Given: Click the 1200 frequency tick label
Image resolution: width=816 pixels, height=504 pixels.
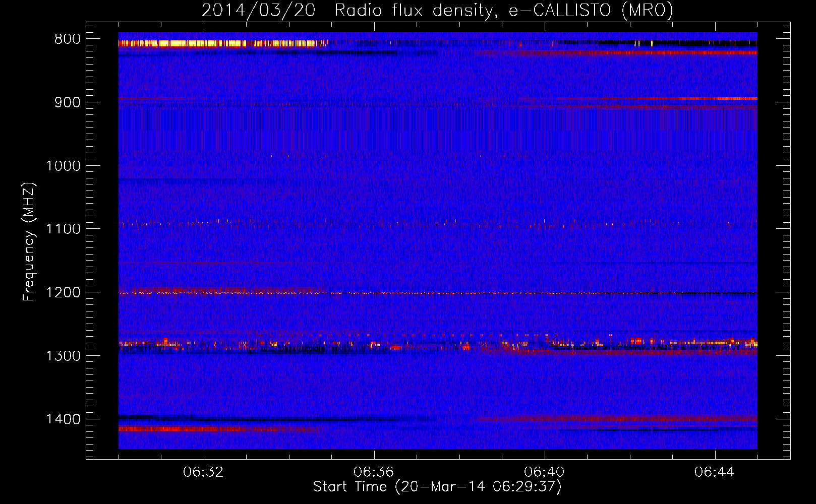Looking at the screenshot, I should coord(63,293).
